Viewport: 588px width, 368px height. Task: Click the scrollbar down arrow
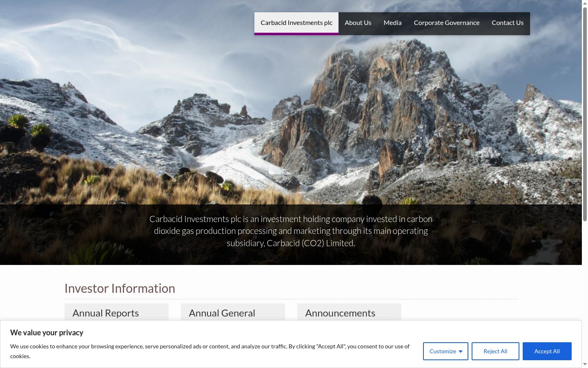(x=585, y=364)
